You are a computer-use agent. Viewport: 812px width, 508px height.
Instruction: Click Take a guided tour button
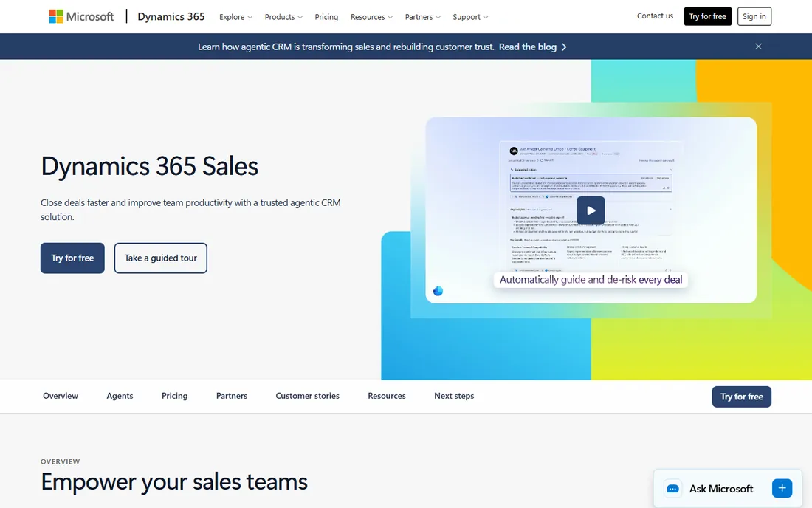(x=160, y=258)
